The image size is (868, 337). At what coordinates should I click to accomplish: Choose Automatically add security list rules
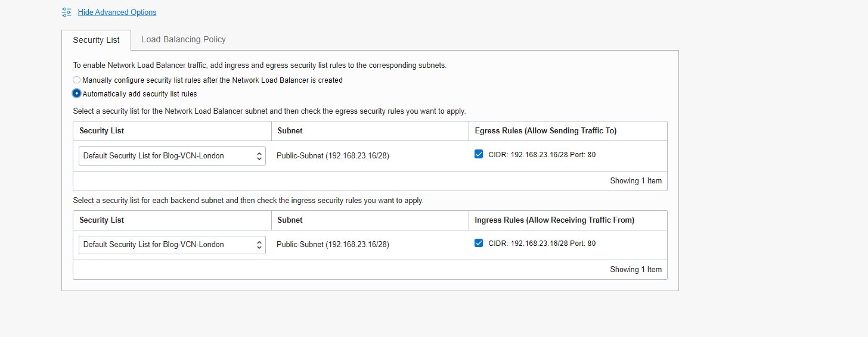coord(77,93)
